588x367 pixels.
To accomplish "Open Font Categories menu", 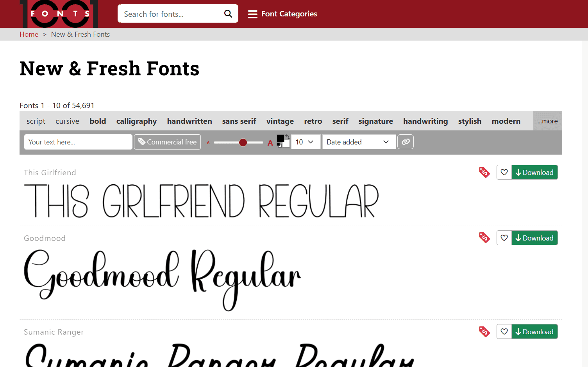I will coord(282,14).
